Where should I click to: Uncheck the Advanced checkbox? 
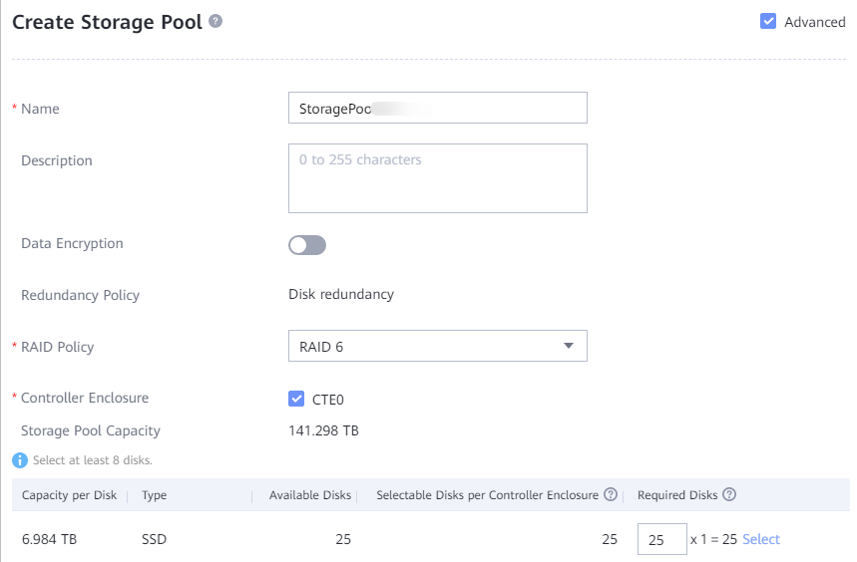(768, 22)
